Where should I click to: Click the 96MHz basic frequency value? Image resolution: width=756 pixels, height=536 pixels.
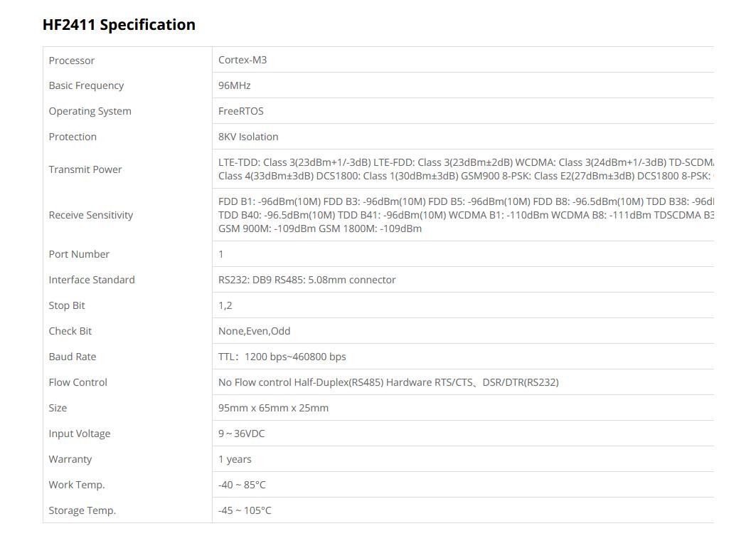[x=235, y=85]
